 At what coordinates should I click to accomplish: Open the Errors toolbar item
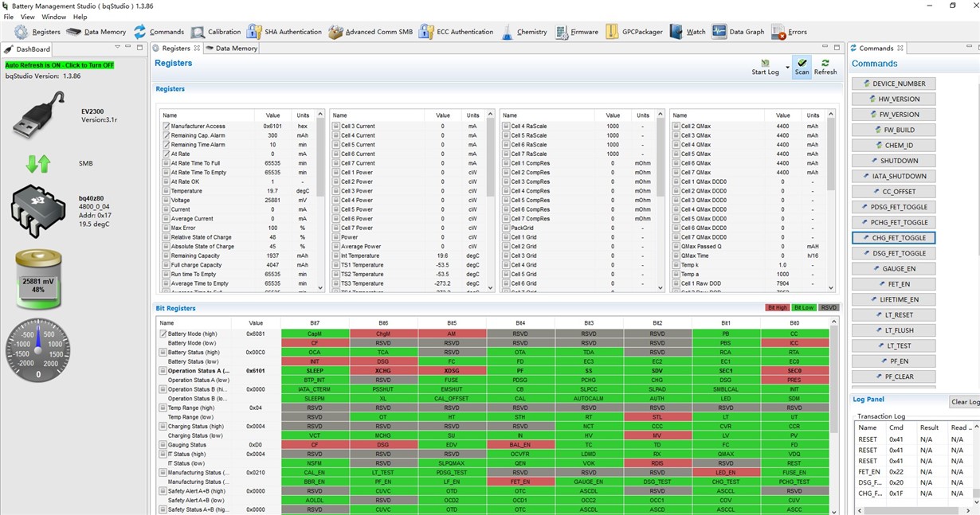coord(789,32)
